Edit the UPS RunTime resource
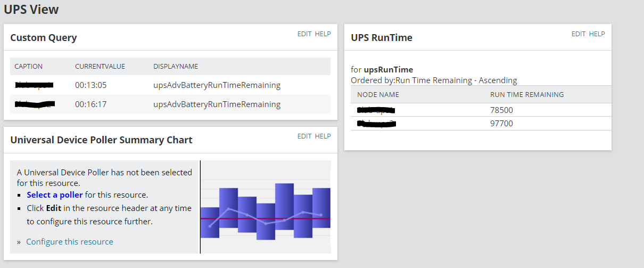This screenshot has height=268, width=644. click(579, 34)
